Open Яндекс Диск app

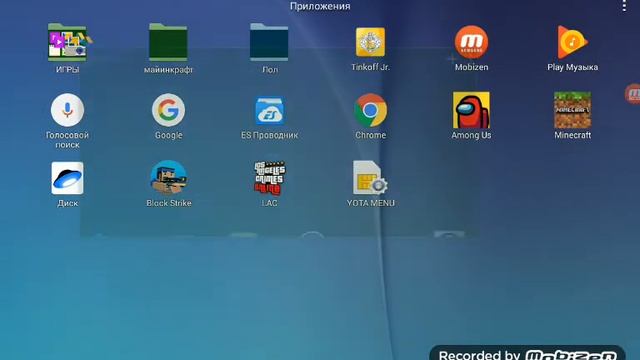(x=67, y=178)
